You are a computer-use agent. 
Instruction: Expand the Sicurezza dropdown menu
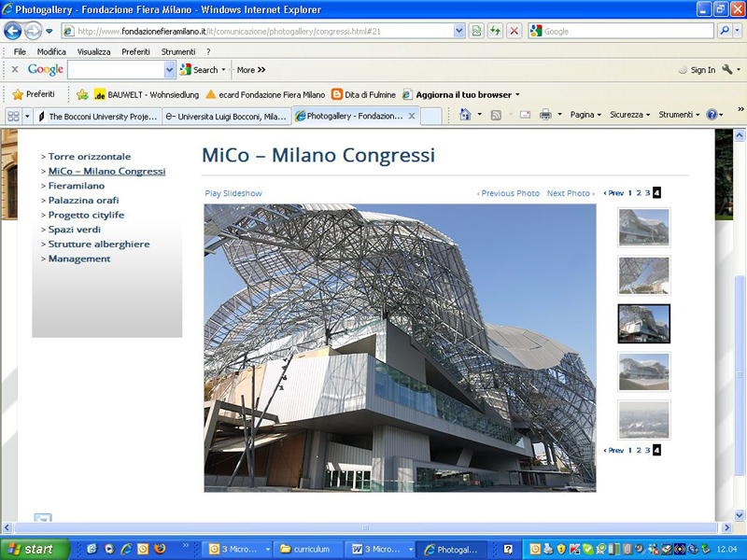point(629,115)
